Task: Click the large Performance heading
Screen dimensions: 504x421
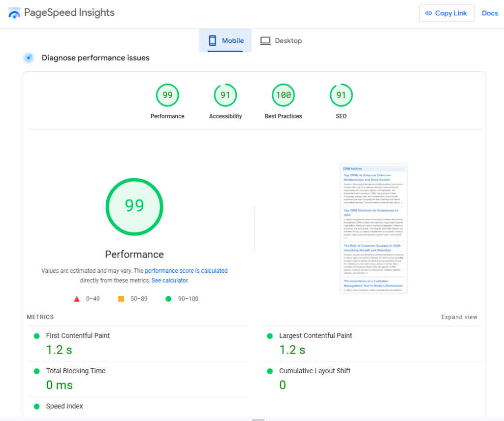Action: coord(134,255)
